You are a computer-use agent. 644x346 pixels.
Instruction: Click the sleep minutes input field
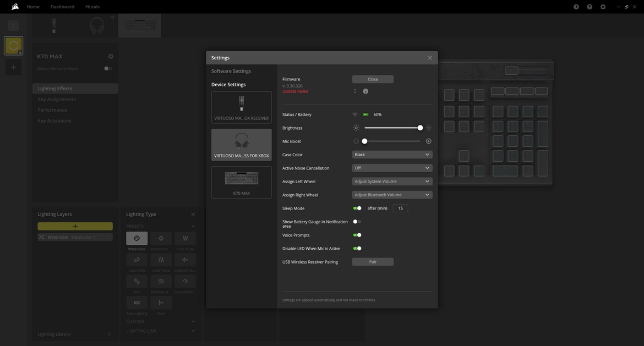401,208
